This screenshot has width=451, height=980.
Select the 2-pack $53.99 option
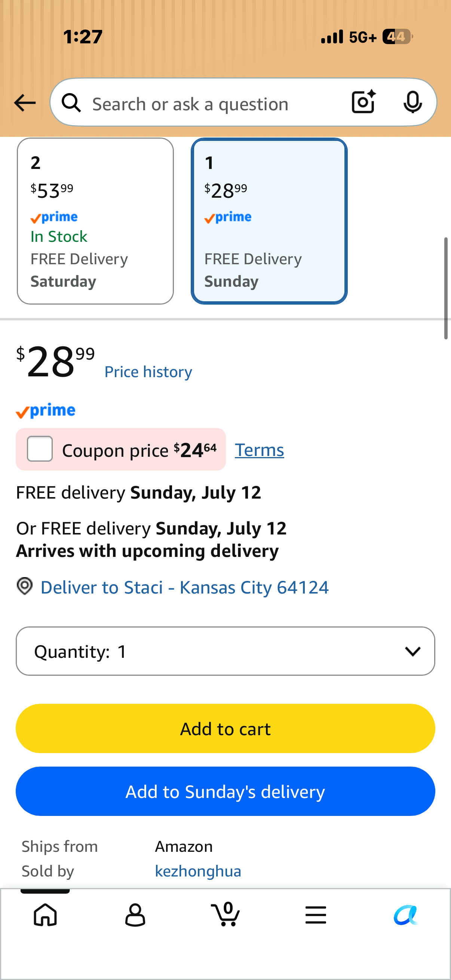pos(95,221)
